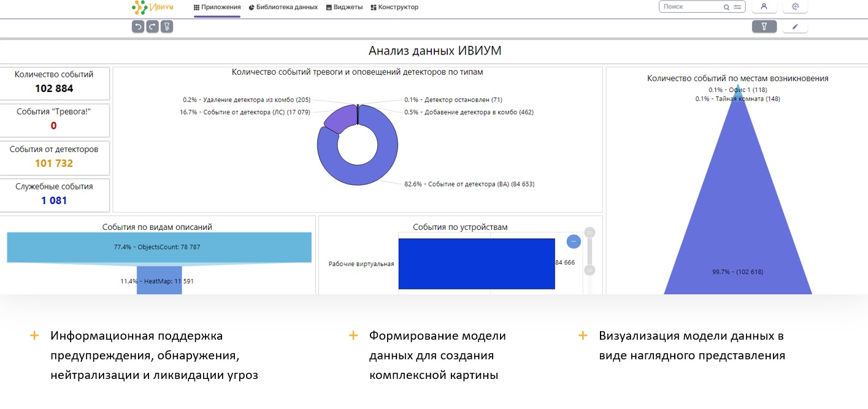Image resolution: width=868 pixels, height=409 pixels.
Task: Click label Детектор остановлен (71)
Action: click(453, 99)
